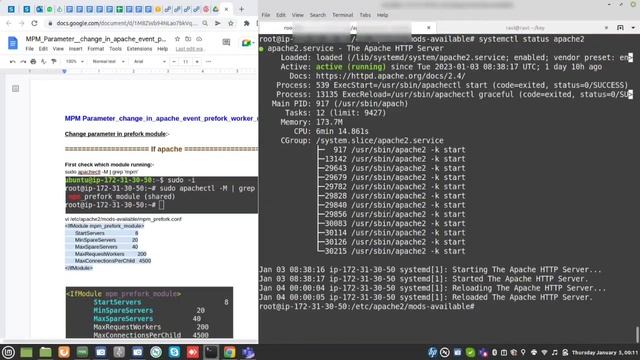The width and height of the screenshot is (640, 360).
Task: Go back in Chrome browser history
Action: [9, 24]
